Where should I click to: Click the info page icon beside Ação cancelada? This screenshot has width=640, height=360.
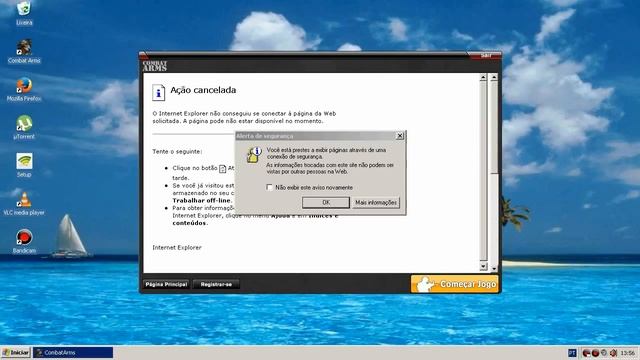158,93
